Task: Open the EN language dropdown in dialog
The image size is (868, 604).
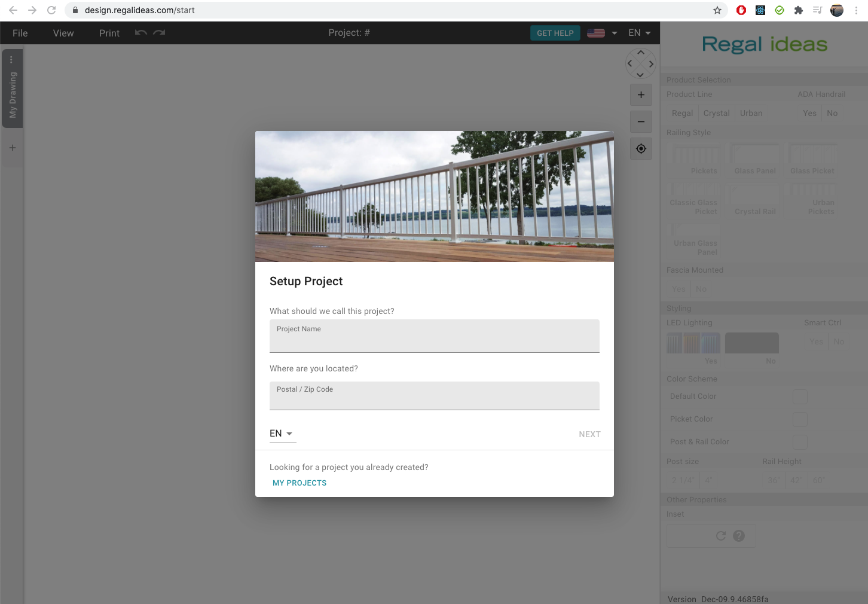Action: 282,434
